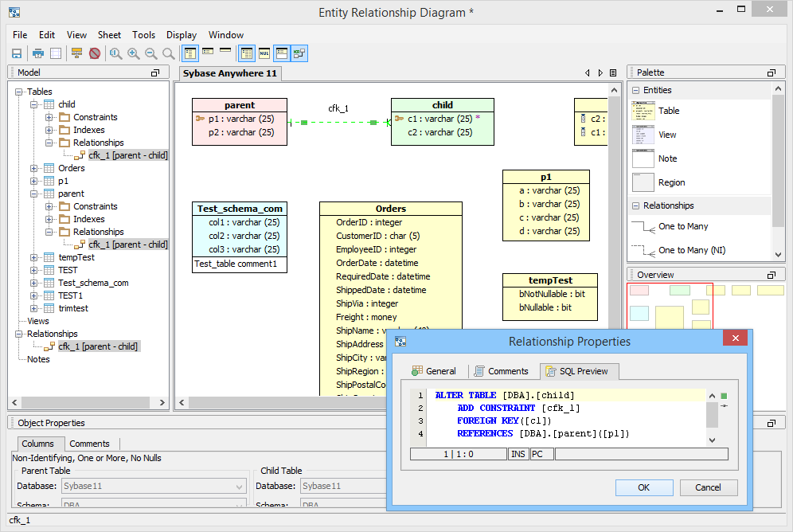Select the Orders entity header in diagram

coord(391,209)
